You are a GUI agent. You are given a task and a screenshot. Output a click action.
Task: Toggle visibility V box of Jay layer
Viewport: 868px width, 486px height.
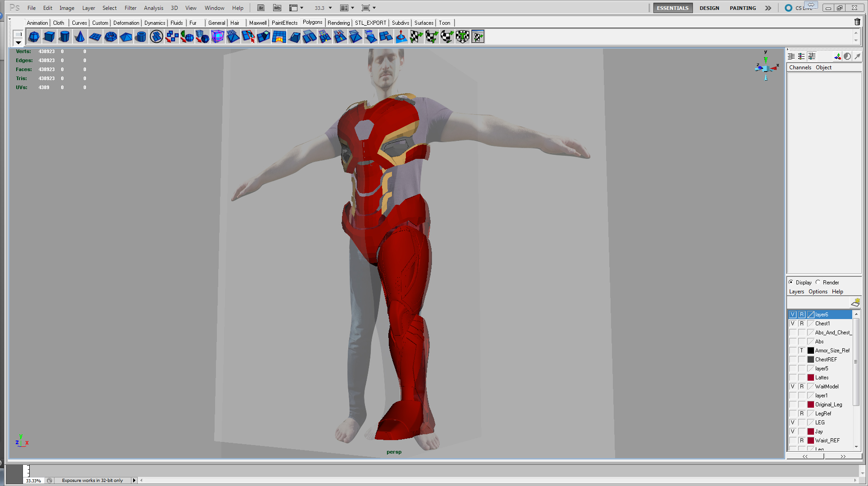click(x=793, y=432)
